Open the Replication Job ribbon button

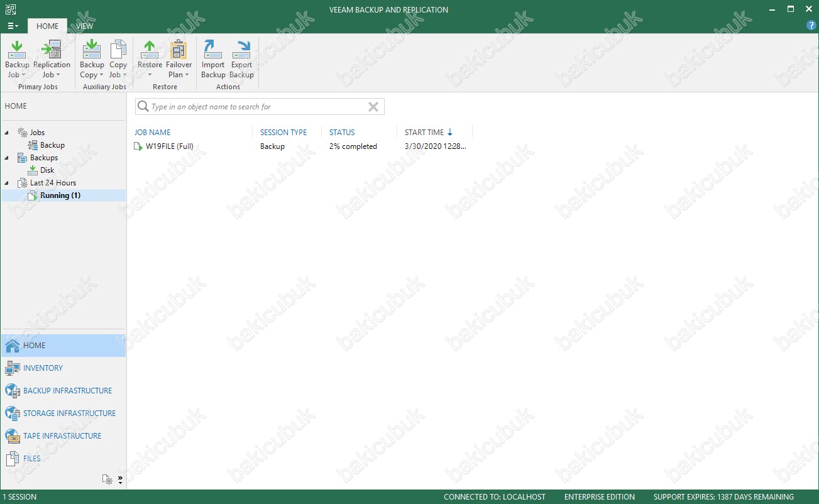coord(52,59)
